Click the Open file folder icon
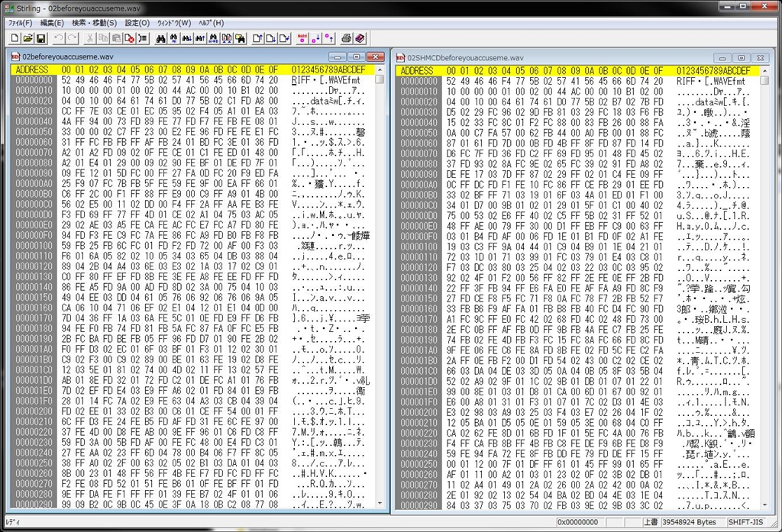Screen dimensions: 782x532 click(x=27, y=37)
